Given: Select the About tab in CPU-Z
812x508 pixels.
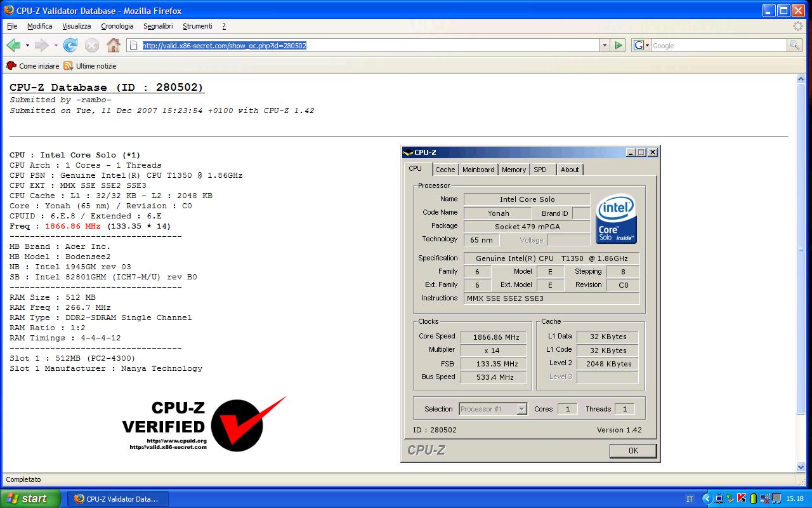Looking at the screenshot, I should [570, 170].
